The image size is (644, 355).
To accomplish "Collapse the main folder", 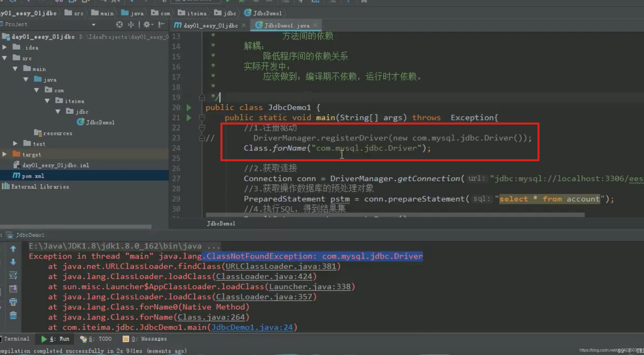I will [x=15, y=69].
